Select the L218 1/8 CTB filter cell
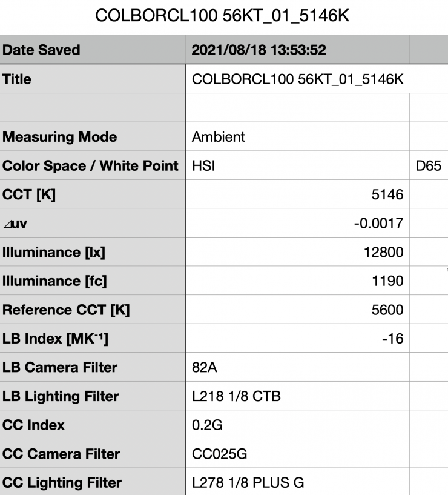Screen dimensions: 448x495 [x=297, y=397]
